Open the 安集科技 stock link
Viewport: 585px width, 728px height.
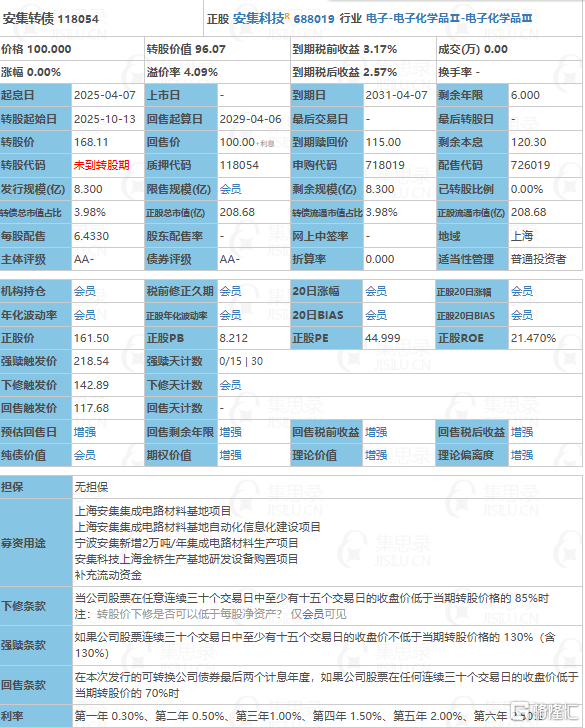click(259, 19)
